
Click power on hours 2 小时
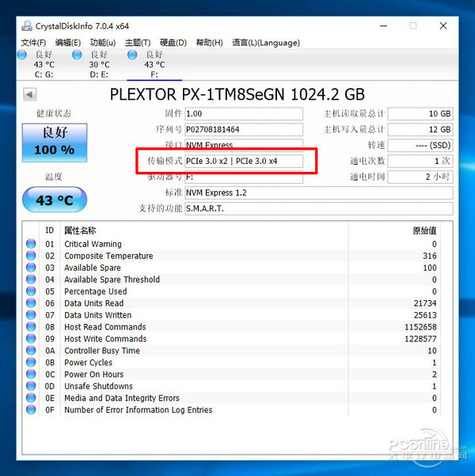(420, 177)
